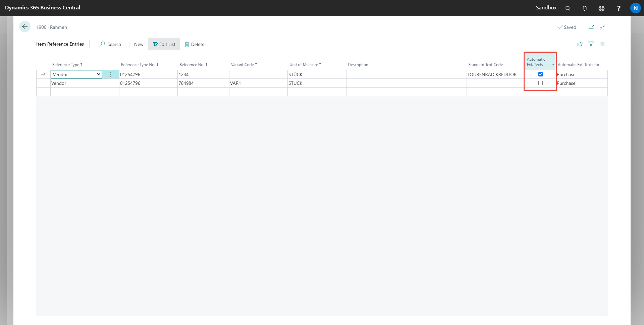Screen dimensions: 644x325
Task: Toggle the filter pane funnel icon
Action: coord(591,44)
